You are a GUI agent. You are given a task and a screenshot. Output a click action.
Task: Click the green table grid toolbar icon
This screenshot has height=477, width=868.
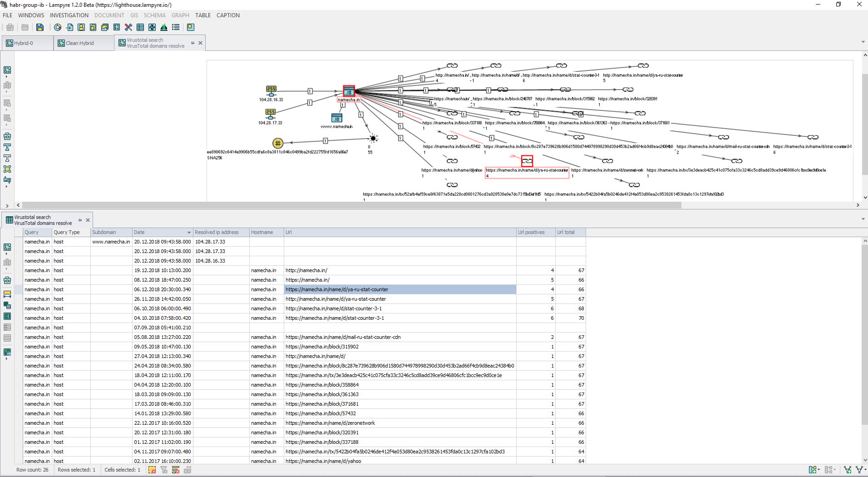(x=140, y=27)
